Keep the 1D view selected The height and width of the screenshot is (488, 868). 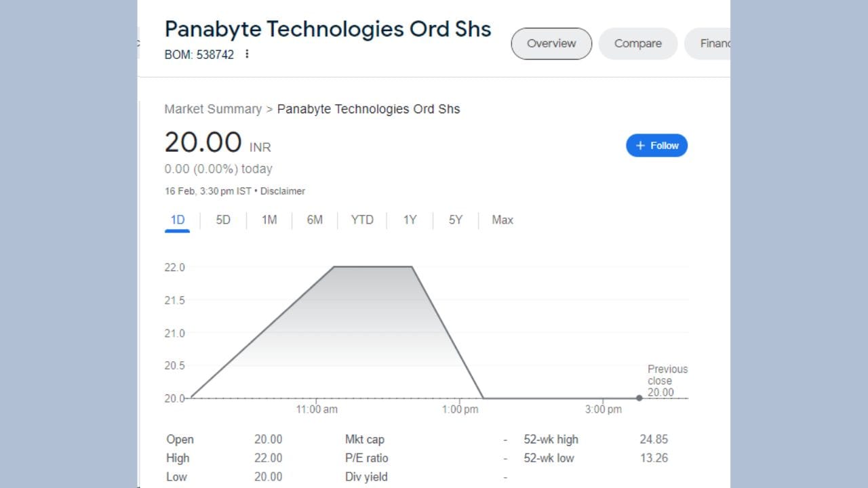tap(177, 220)
